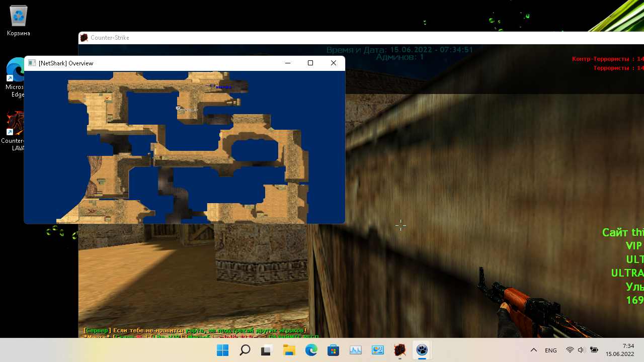Click the battery tray icon

click(x=594, y=350)
